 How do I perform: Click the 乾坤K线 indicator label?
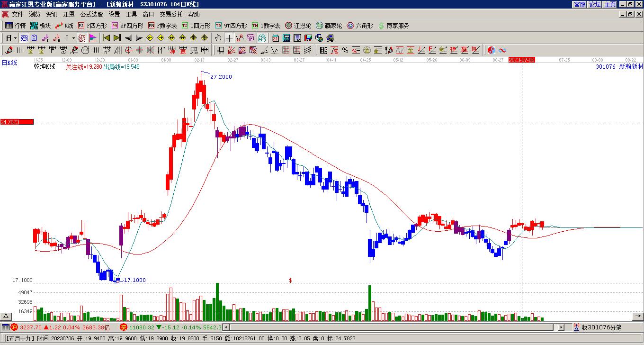coord(45,67)
